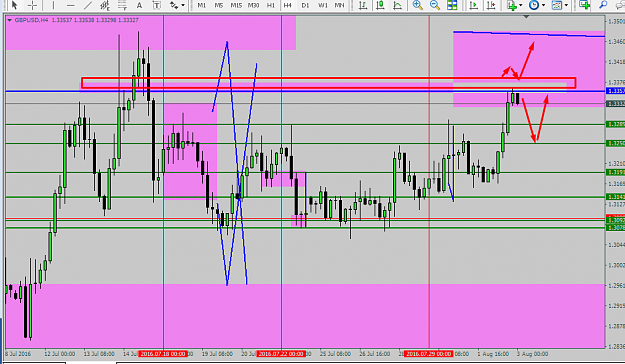The image size is (625, 364).
Task: Click the chart shift triangle marker
Action: click(x=526, y=17)
